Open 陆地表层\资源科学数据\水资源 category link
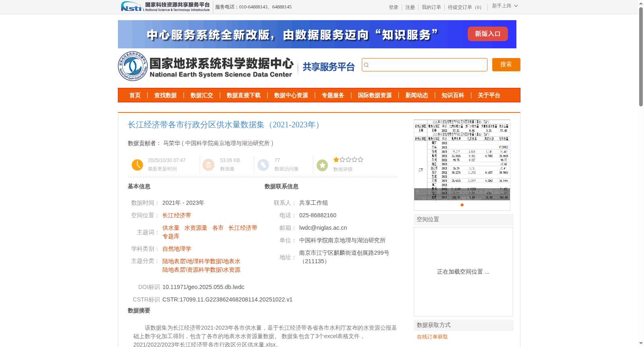644x347 pixels. pyautogui.click(x=201, y=270)
